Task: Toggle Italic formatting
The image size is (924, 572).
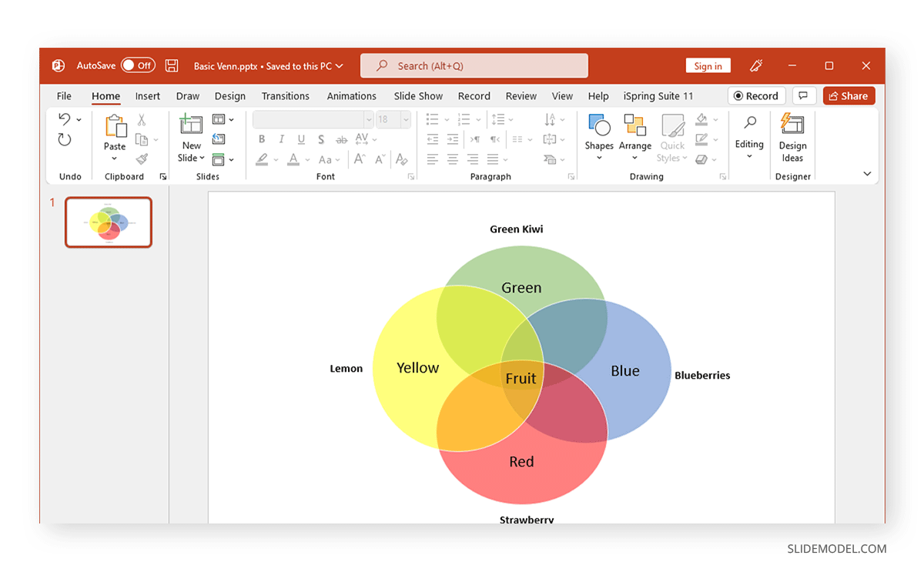Action: tap(282, 139)
